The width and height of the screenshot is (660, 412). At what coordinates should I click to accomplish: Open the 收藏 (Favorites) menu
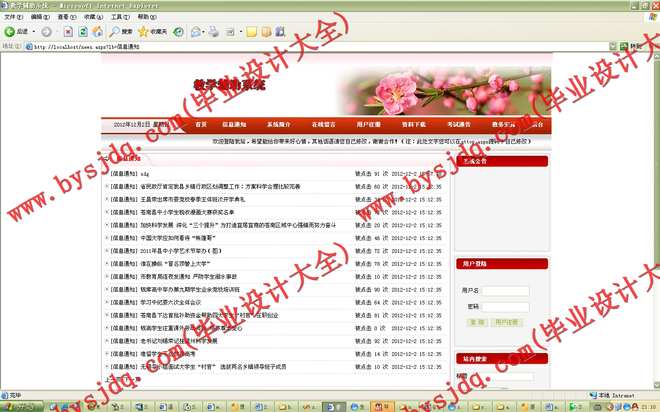[x=91, y=17]
